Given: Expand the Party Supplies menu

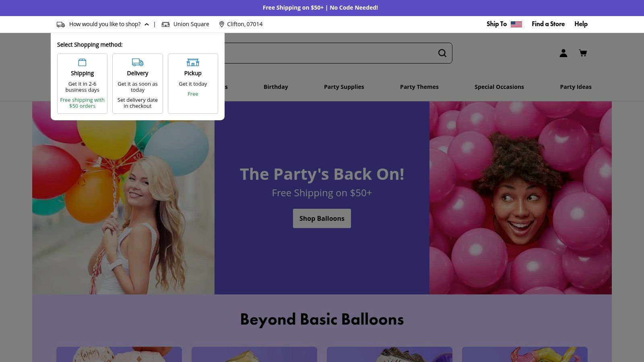Looking at the screenshot, I should (344, 87).
